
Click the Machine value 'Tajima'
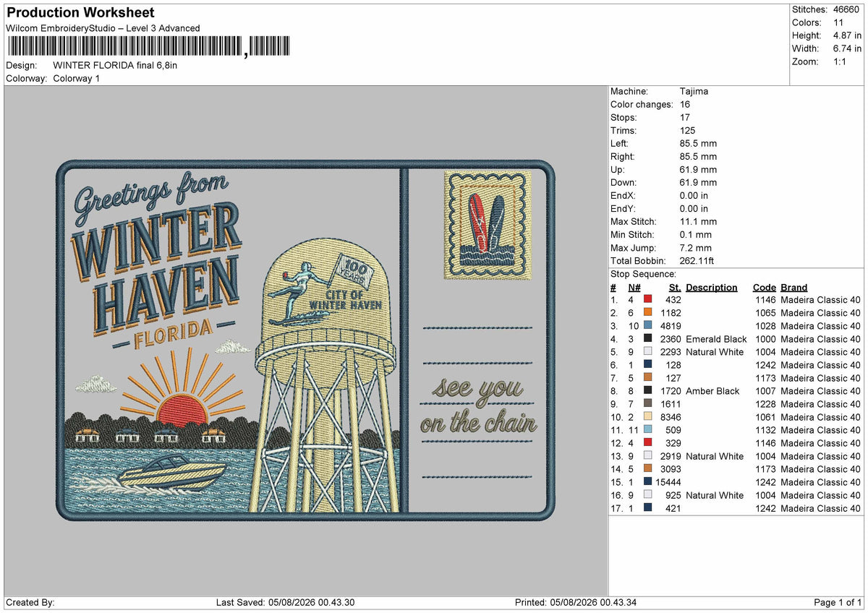pyautogui.click(x=694, y=91)
